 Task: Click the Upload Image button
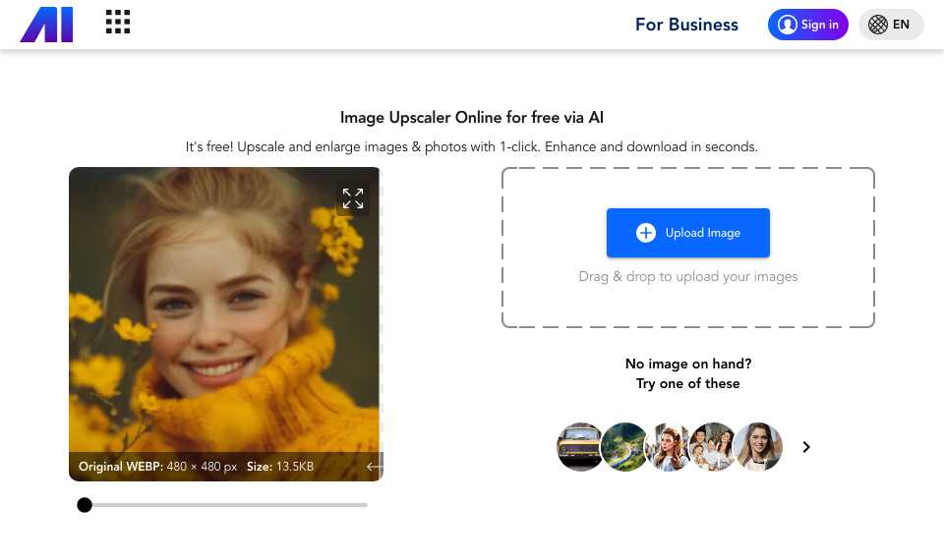(x=688, y=233)
